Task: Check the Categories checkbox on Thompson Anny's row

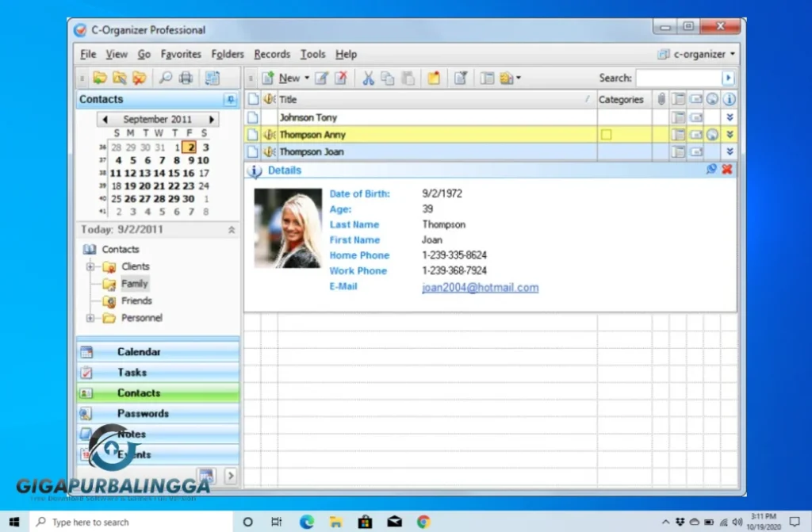Action: pos(607,134)
